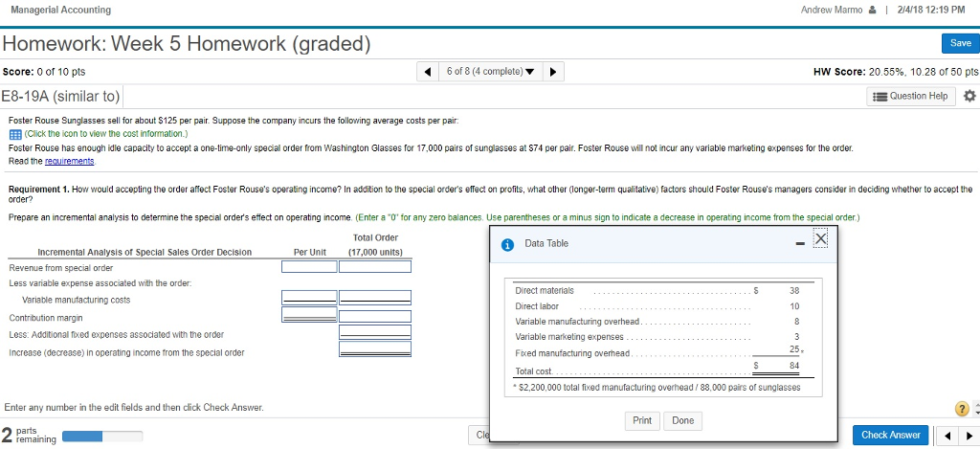
Task: Click the 'E8-19A (similar to)' question label
Action: 60,97
